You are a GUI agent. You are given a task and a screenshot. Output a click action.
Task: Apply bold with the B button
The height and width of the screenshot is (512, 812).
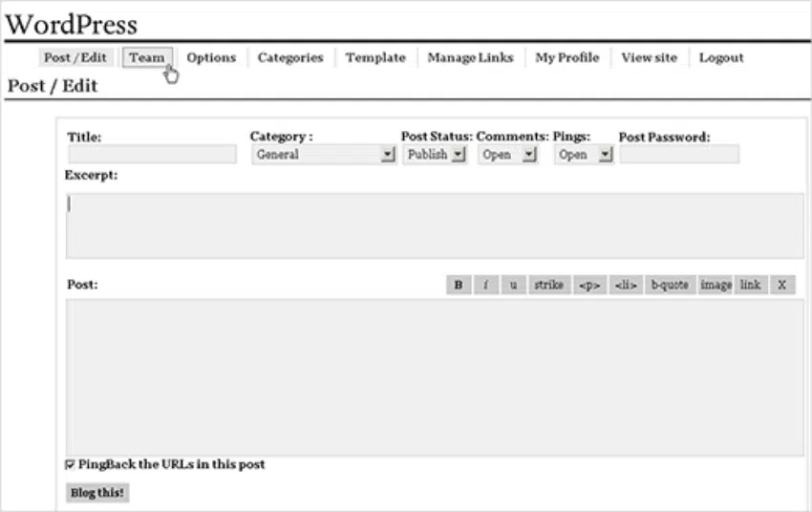coord(459,285)
